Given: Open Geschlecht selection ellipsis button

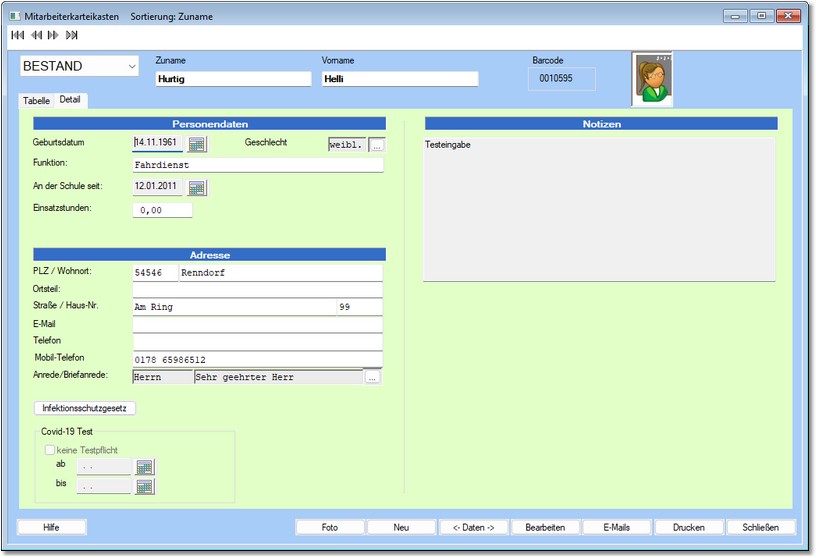Looking at the screenshot, I should click(377, 144).
